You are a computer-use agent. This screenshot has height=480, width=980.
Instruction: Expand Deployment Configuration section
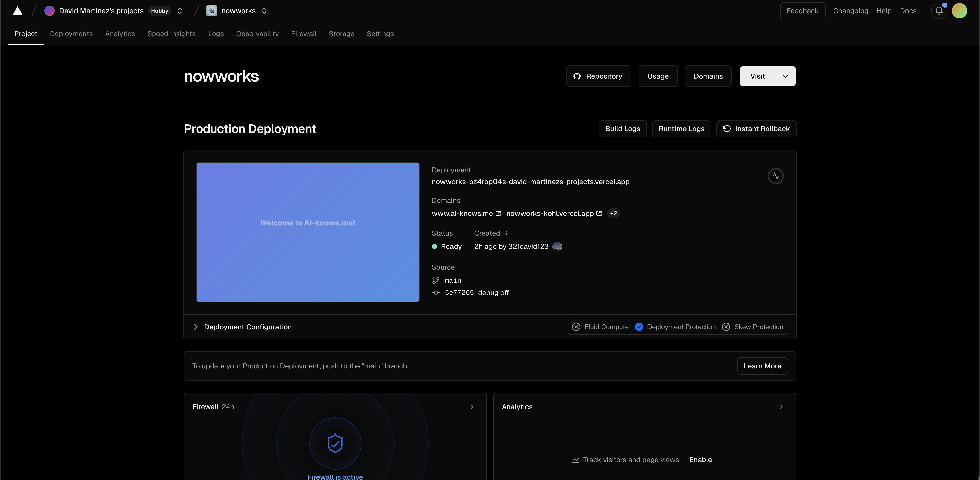[196, 327]
